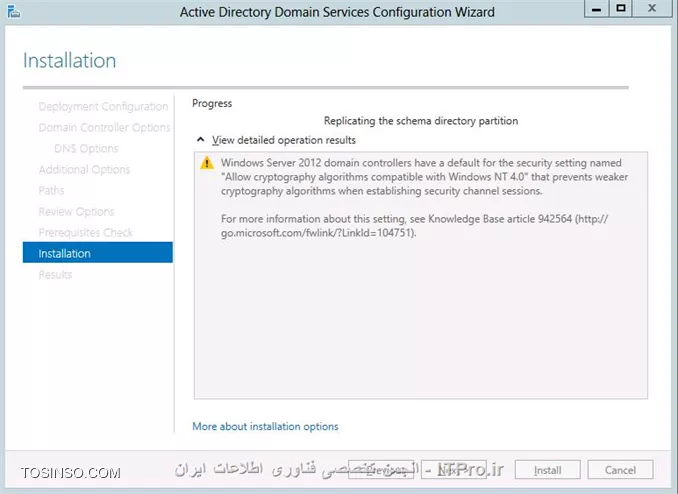678x494 pixels.
Task: Click the Cancel button
Action: coord(620,470)
